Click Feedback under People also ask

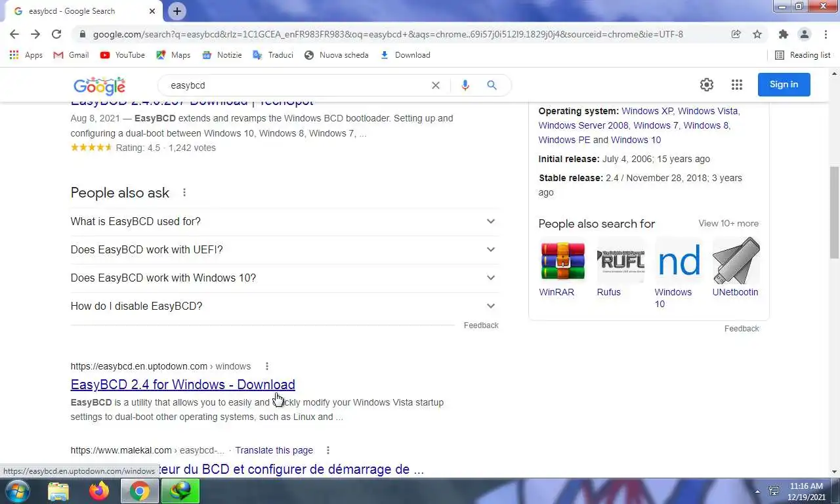pyautogui.click(x=481, y=325)
